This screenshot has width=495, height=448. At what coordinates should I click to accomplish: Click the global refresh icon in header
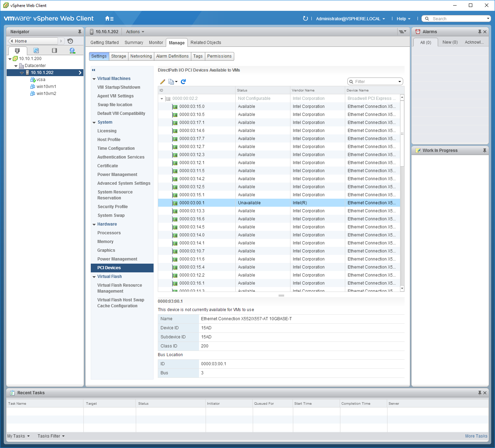click(x=305, y=19)
